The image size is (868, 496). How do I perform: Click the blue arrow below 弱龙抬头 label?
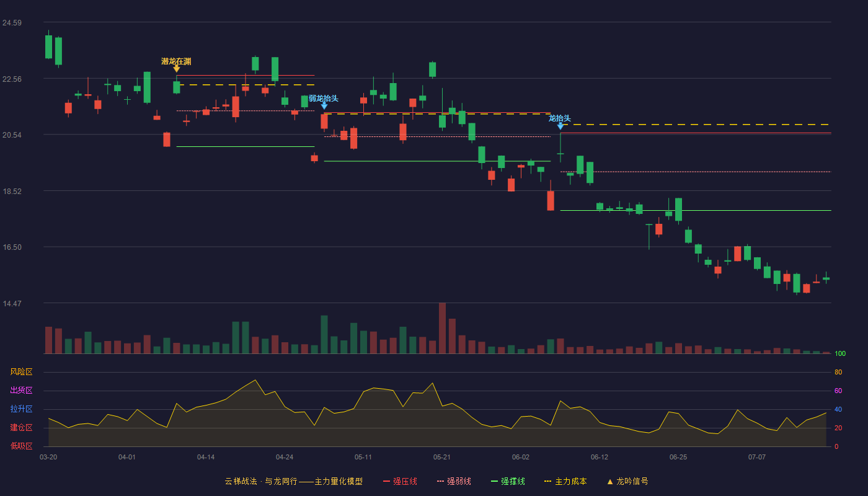[x=324, y=106]
